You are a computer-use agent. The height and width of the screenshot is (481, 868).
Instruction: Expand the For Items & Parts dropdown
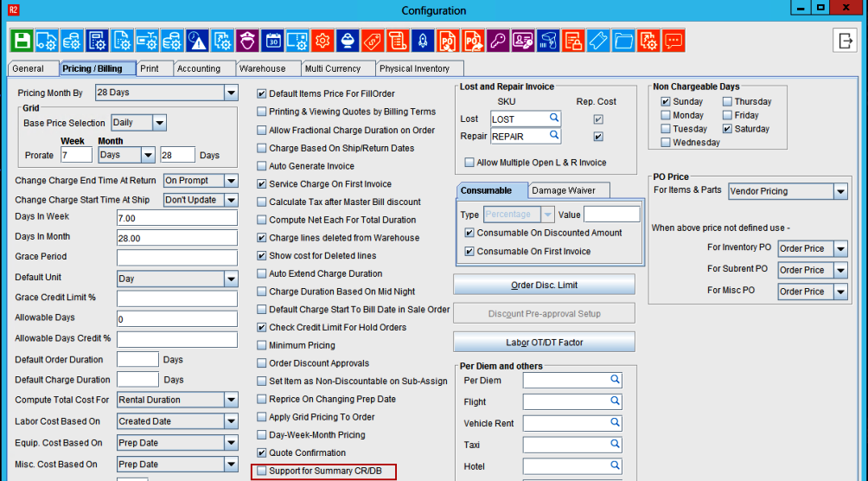[840, 191]
